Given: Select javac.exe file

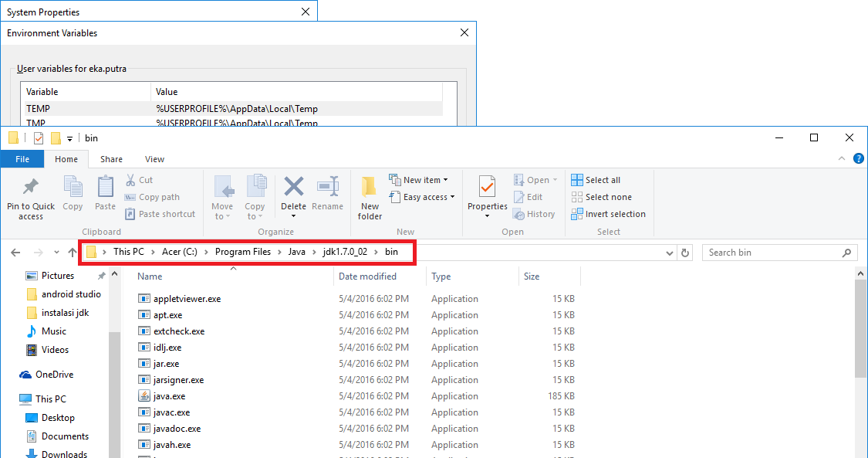Looking at the screenshot, I should [171, 412].
